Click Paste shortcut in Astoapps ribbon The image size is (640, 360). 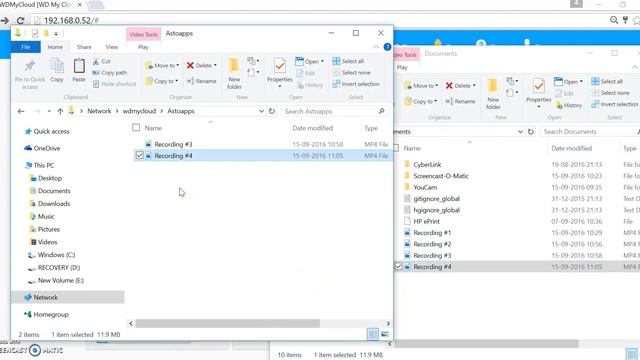point(114,84)
